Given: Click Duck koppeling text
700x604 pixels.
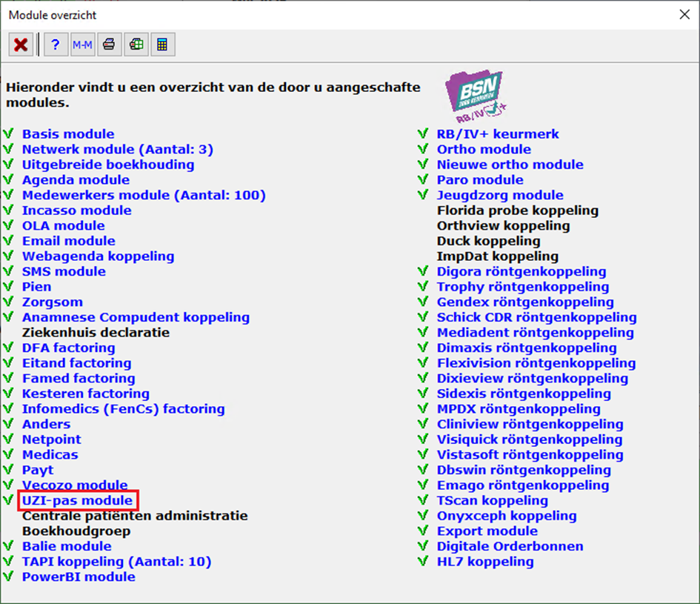Looking at the screenshot, I should click(x=488, y=241).
